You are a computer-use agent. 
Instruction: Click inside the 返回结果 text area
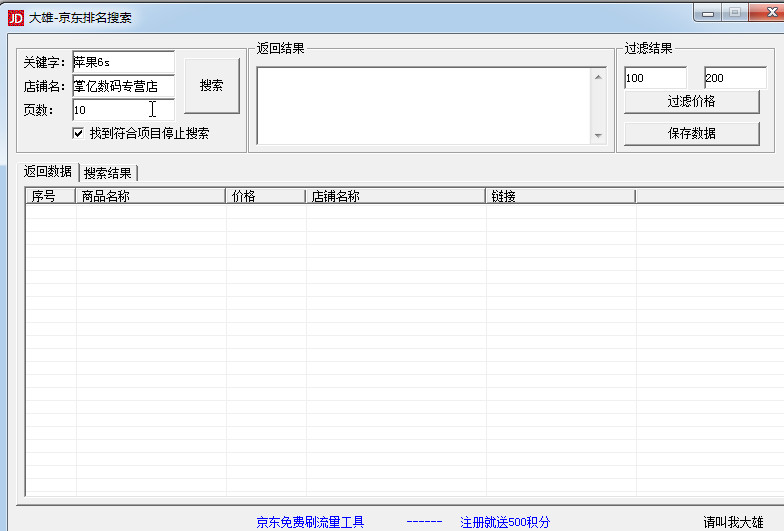click(424, 106)
